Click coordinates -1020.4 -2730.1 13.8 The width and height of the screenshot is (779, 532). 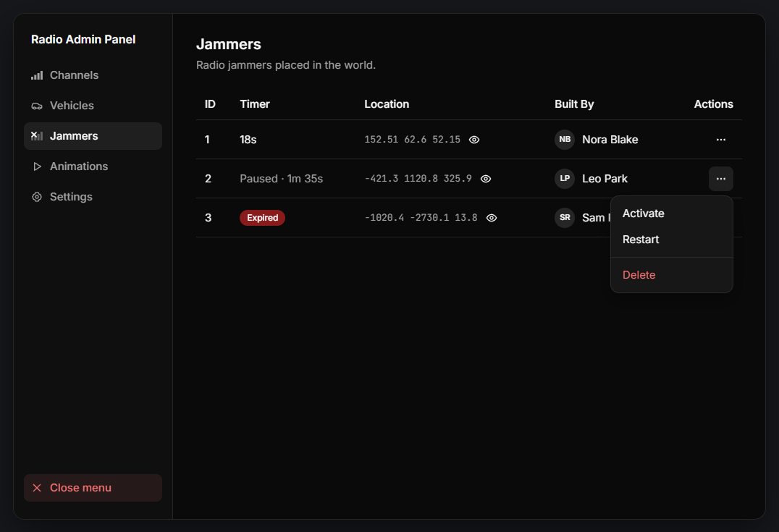421,218
